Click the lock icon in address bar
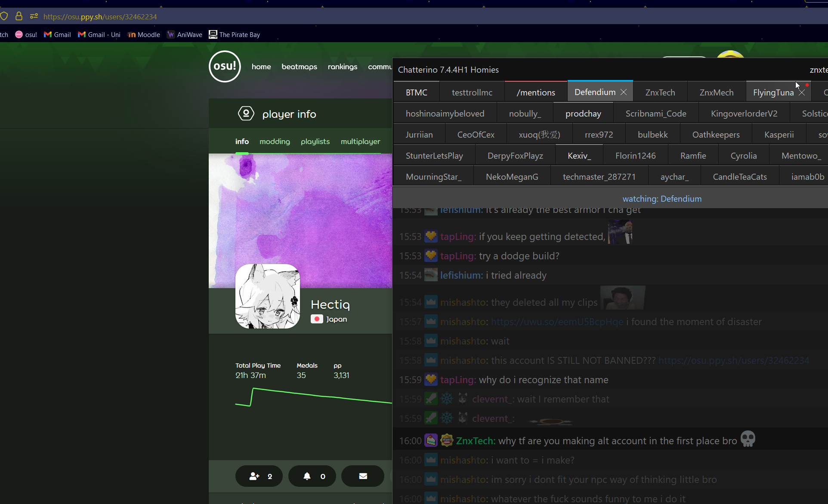This screenshot has height=504, width=828. 19,16
